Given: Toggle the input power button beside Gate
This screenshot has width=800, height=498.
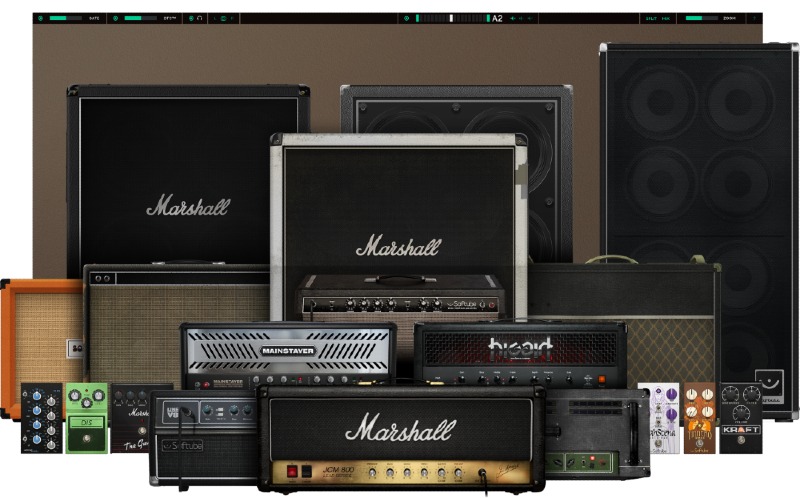Looking at the screenshot, I should click(x=114, y=18).
